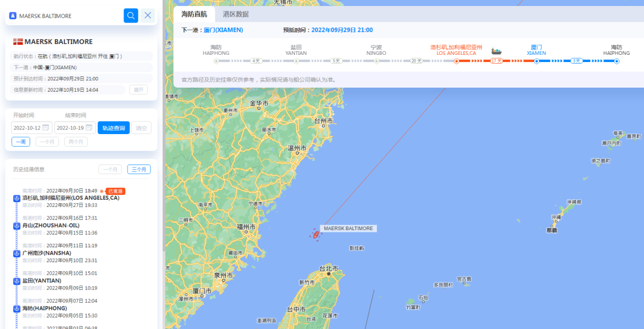The image size is (644, 329).
Task: Click the Los Angeles anchor icon in history
Action: coord(17,199)
